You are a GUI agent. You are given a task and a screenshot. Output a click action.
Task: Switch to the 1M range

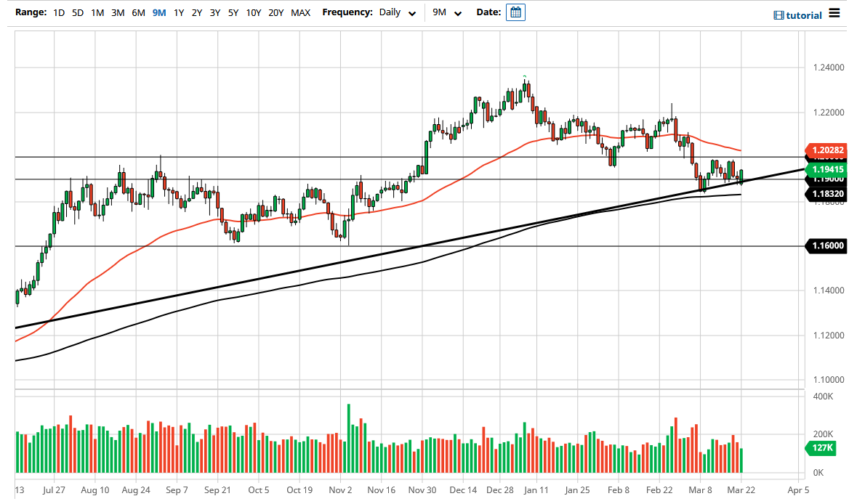click(97, 12)
